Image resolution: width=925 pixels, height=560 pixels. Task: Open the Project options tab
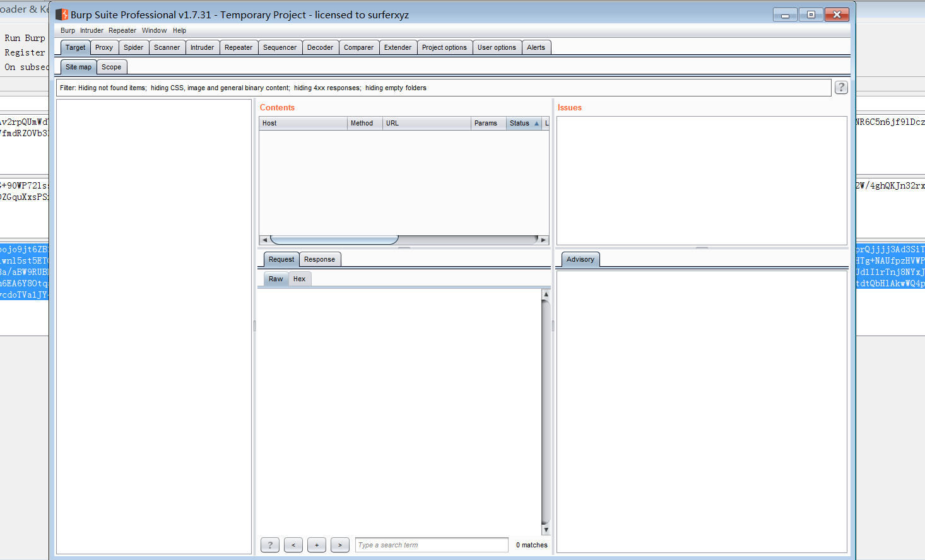[445, 47]
